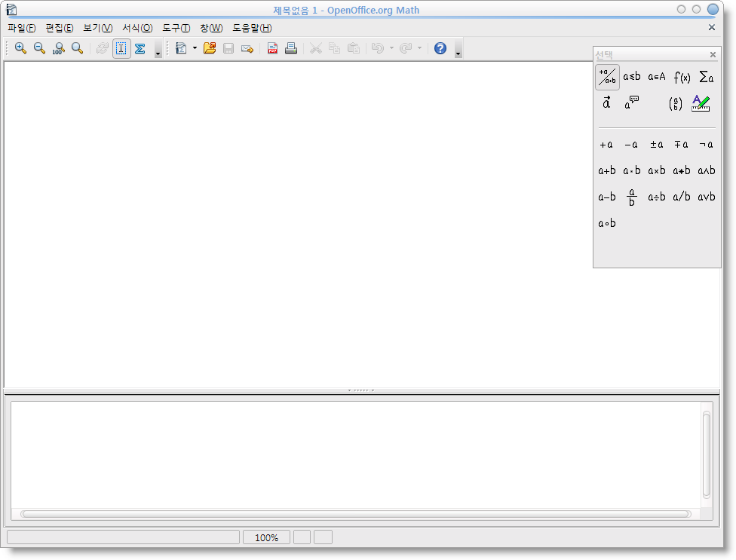This screenshot has width=736, height=560.
Task: Click the Cut scissors icon
Action: 316,48
